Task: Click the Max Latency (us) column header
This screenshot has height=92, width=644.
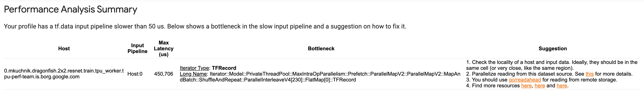Action: (164, 49)
